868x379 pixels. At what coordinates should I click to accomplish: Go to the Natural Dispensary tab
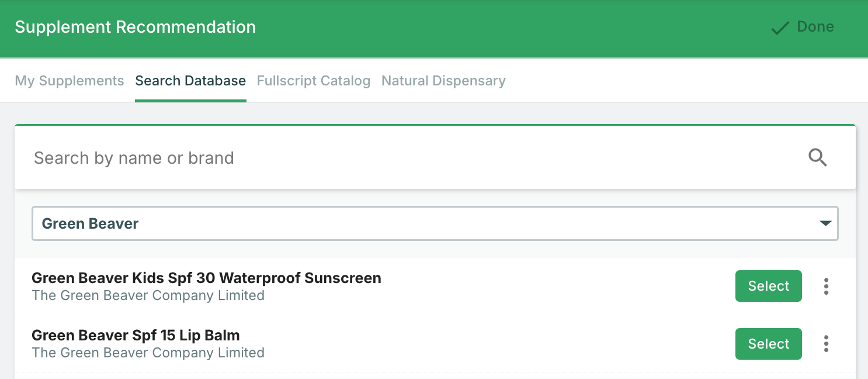443,81
